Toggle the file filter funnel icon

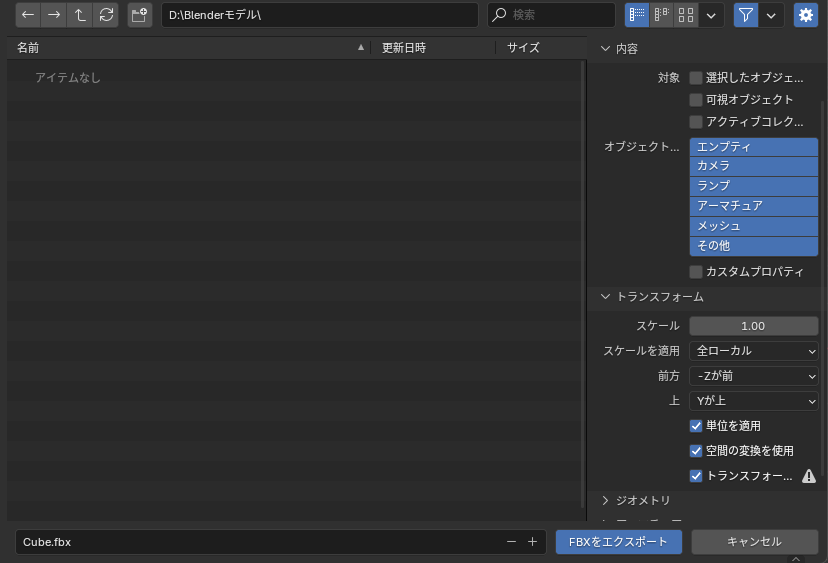(746, 15)
